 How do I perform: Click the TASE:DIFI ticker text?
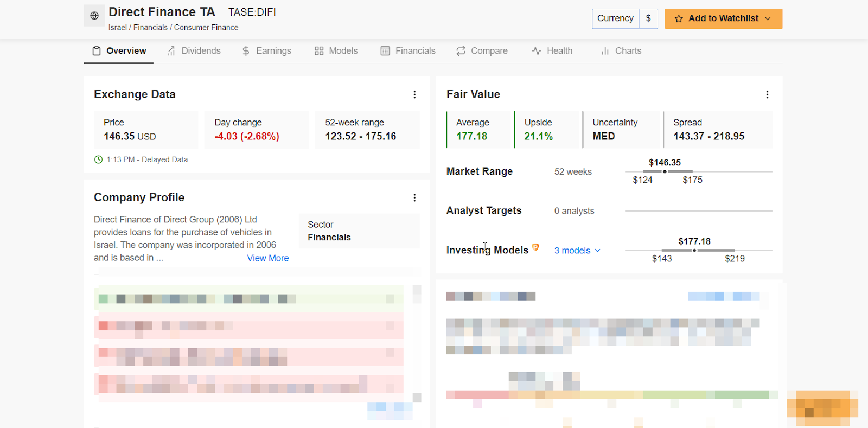252,12
